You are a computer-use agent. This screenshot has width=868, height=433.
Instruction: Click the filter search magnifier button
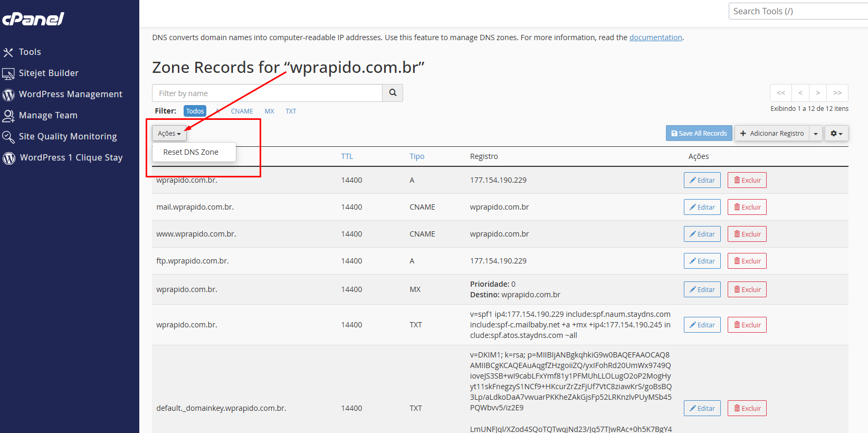(393, 93)
